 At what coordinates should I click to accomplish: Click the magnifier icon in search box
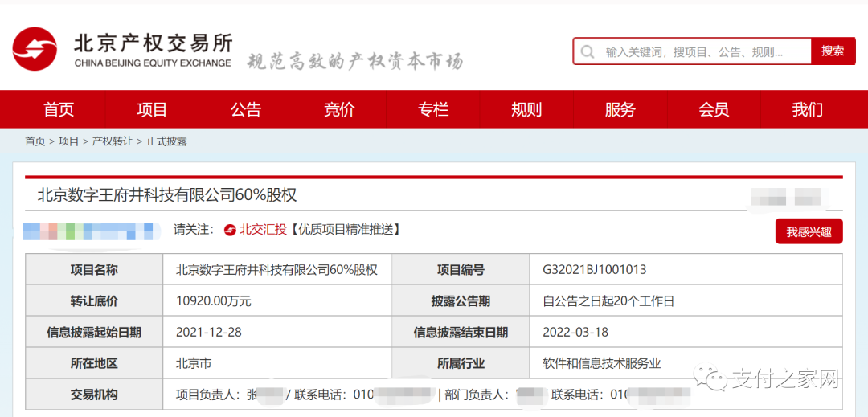coord(588,52)
